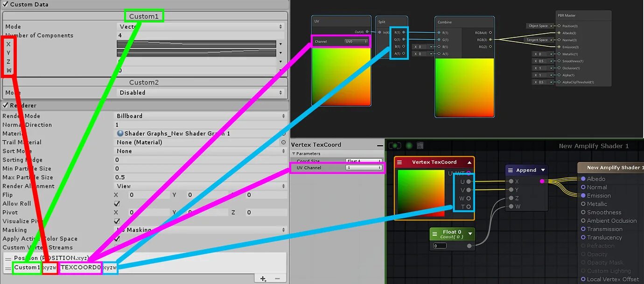
Task: Open the Append node dropdown arrow
Action: coord(543,170)
